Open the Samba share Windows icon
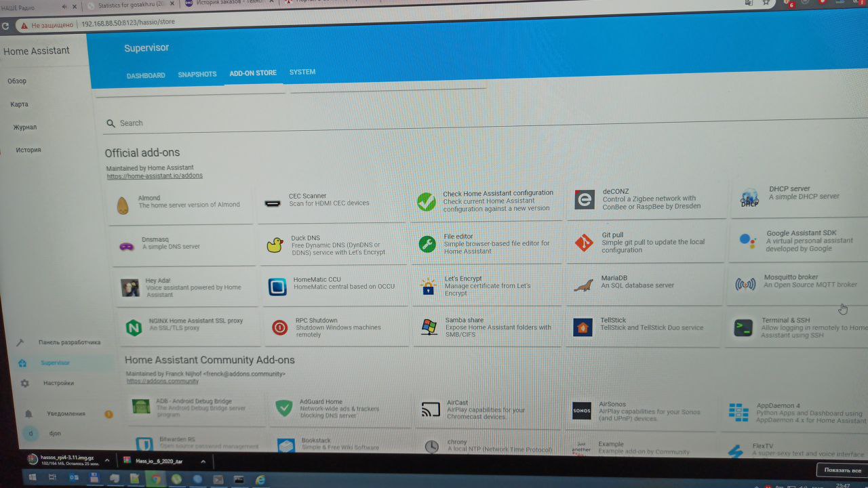This screenshot has width=868, height=488. tap(429, 327)
